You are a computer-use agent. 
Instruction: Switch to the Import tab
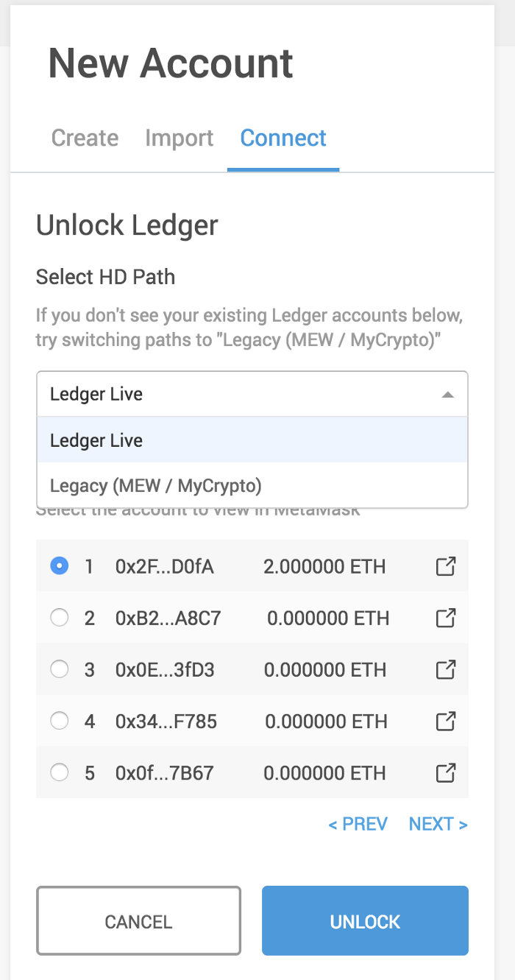point(180,138)
